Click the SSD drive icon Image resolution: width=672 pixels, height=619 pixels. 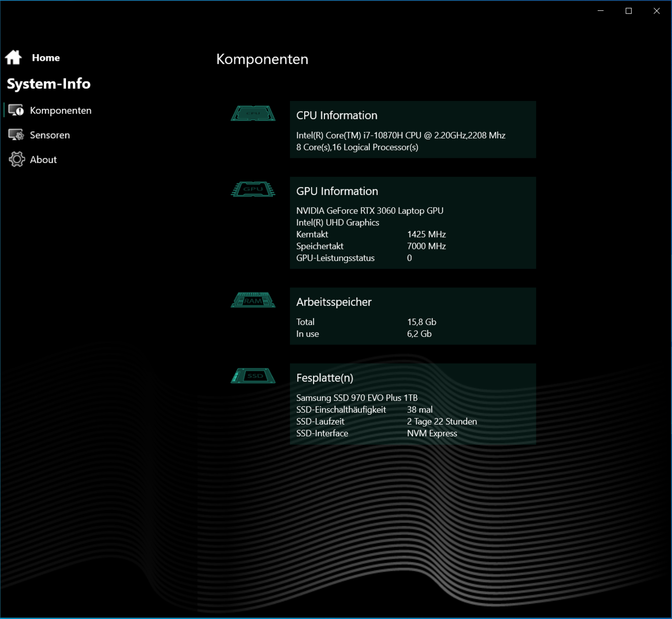[253, 376]
